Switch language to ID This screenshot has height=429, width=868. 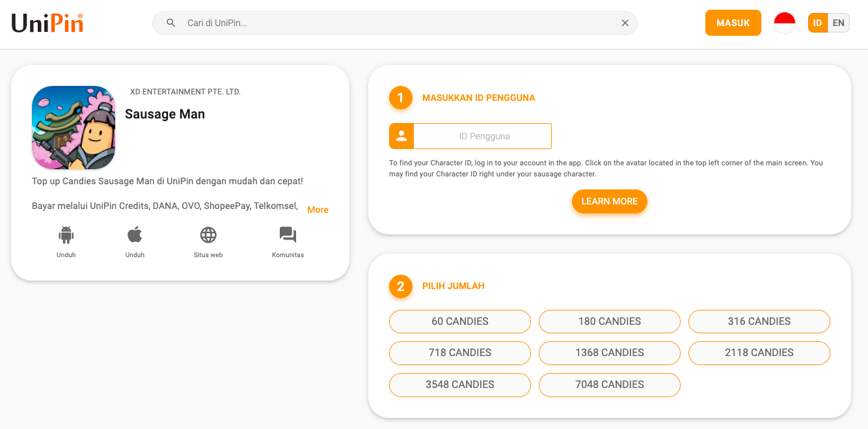coord(818,23)
